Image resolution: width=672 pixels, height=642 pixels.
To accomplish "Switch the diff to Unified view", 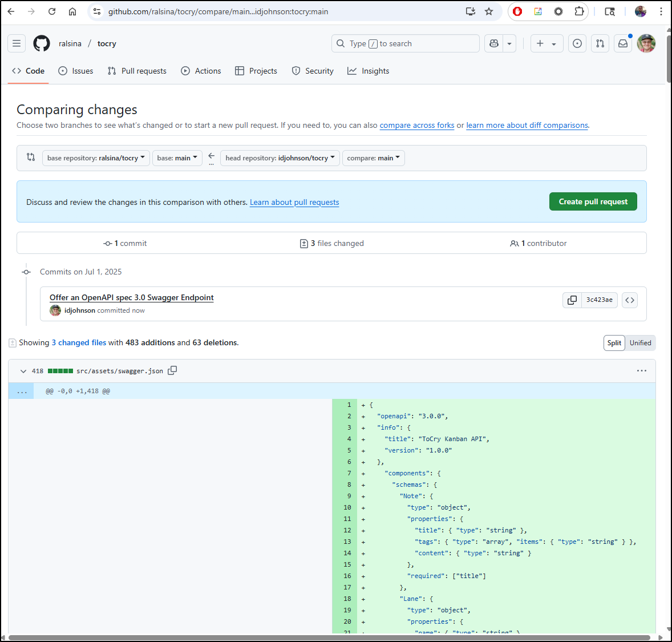I will coord(640,343).
